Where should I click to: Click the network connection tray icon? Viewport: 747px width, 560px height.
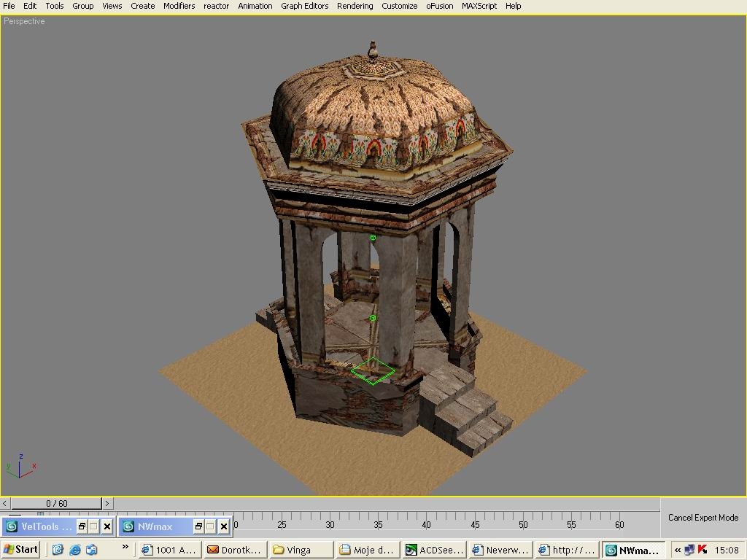click(x=689, y=550)
